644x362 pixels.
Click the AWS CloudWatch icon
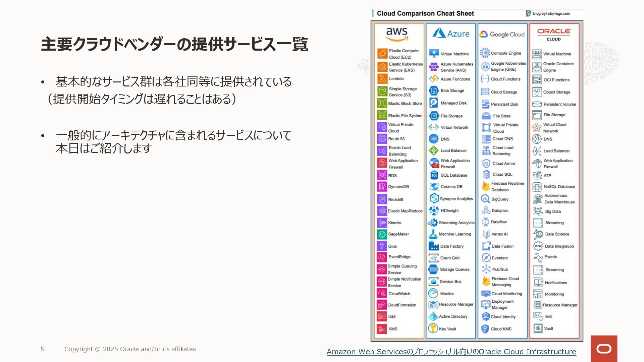click(x=382, y=294)
